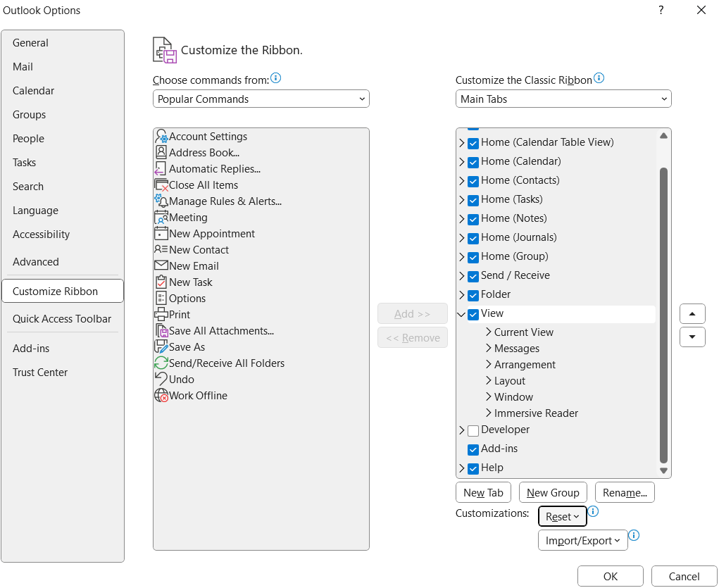Viewport: 719px width, 588px height.
Task: Click the New Contact icon
Action: coord(161,249)
